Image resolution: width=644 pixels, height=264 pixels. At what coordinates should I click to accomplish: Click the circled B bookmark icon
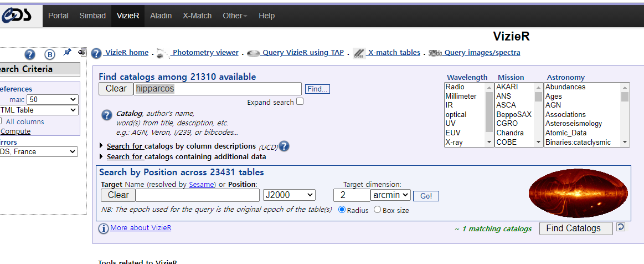click(50, 55)
